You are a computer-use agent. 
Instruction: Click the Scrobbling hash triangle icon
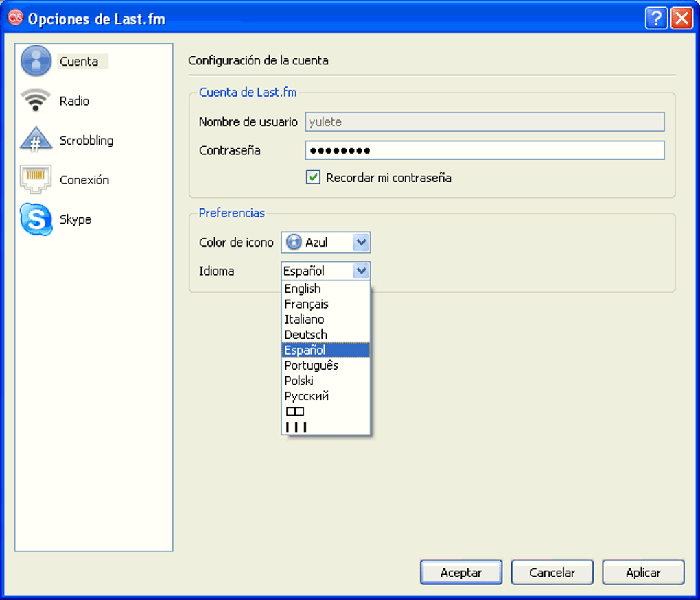(x=36, y=140)
